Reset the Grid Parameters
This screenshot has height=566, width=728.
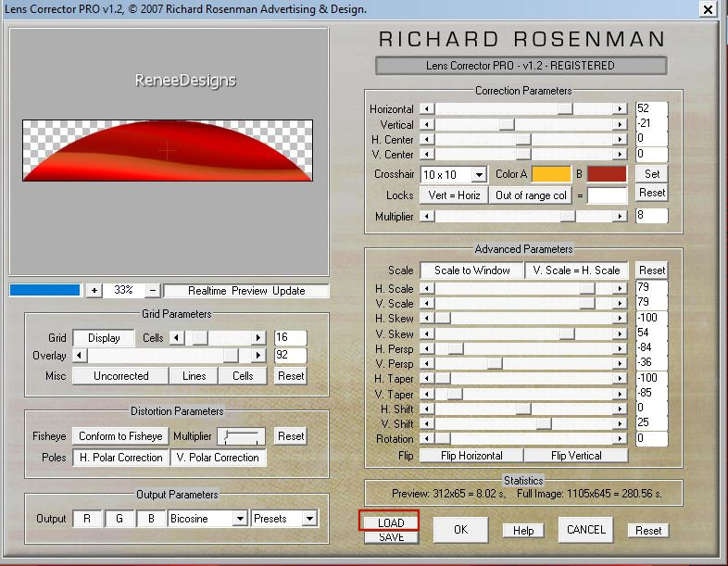(x=291, y=375)
